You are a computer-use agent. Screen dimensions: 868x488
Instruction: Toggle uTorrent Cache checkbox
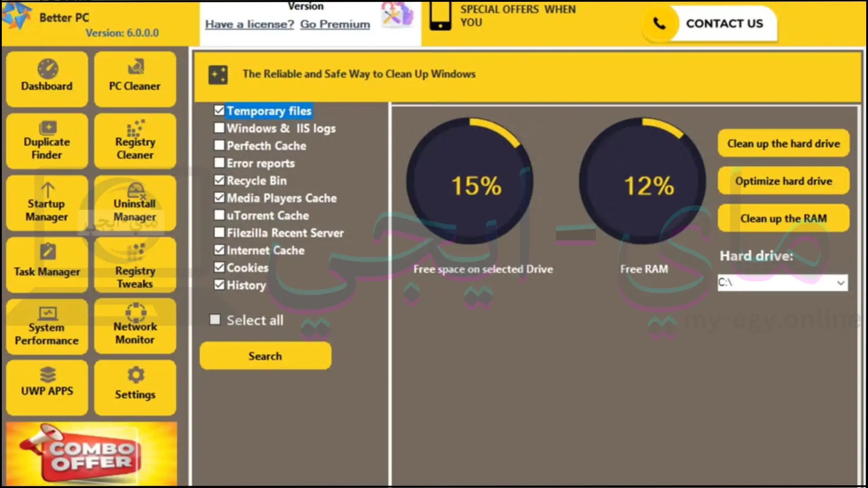coord(219,215)
